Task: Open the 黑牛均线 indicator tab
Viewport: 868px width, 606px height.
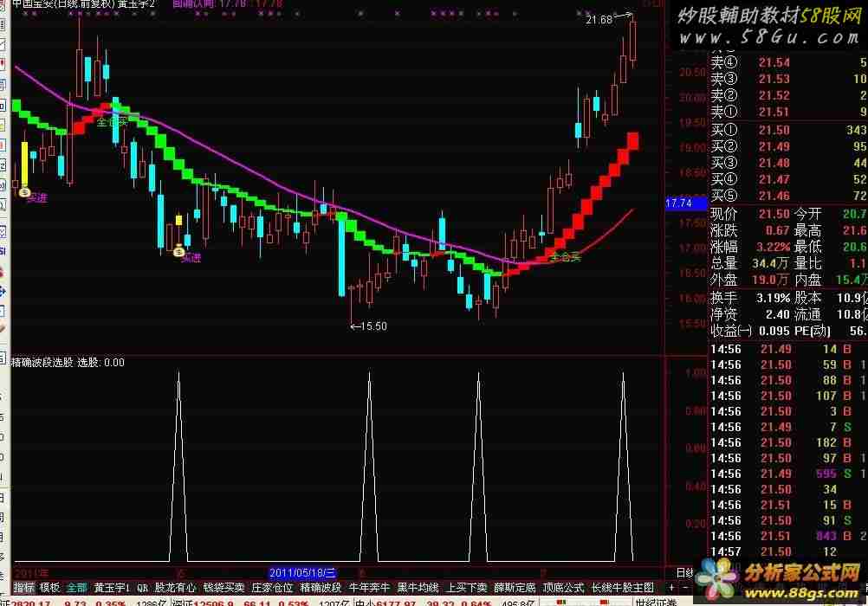Action: [418, 587]
